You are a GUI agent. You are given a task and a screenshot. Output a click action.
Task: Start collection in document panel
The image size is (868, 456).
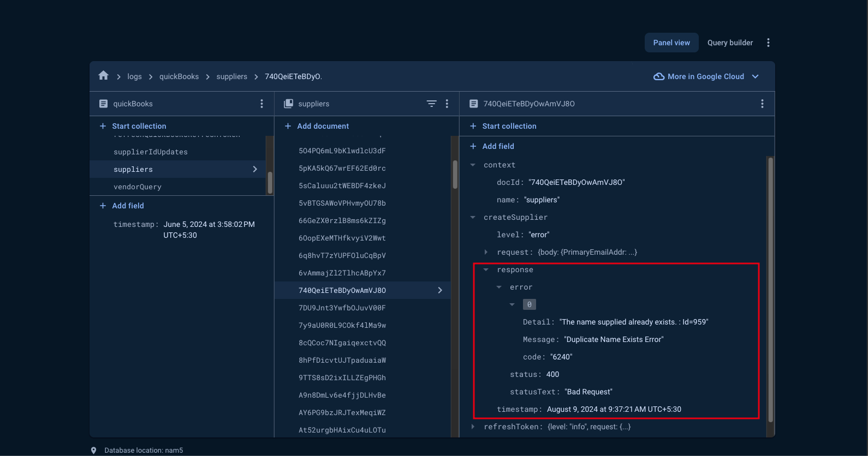(509, 126)
